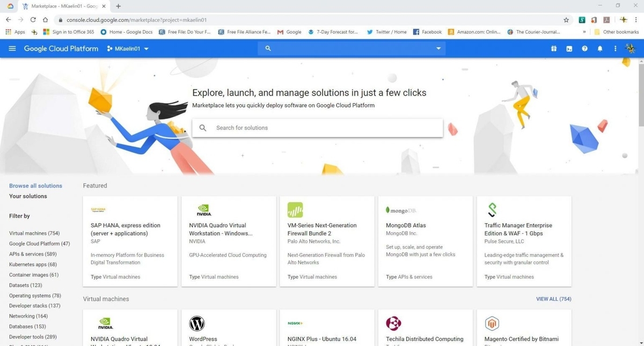Activate the Cloud Shell terminal icon
The width and height of the screenshot is (644, 346).
[569, 48]
